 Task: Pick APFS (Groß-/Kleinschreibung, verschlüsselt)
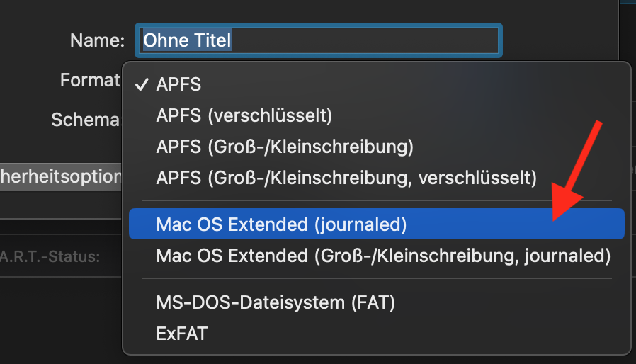(x=346, y=176)
